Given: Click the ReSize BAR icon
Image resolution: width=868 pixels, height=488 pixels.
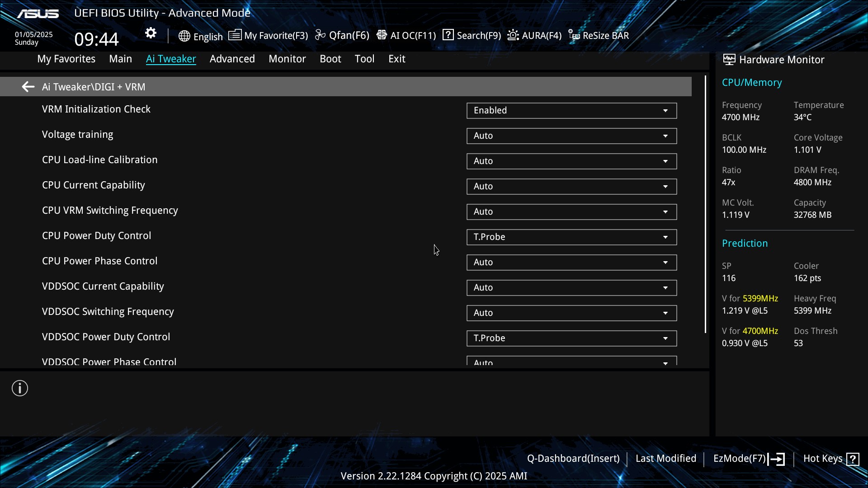Looking at the screenshot, I should [x=574, y=35].
